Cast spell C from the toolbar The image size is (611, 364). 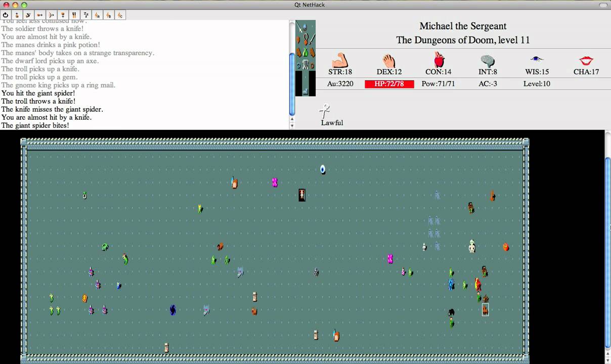[x=120, y=15]
